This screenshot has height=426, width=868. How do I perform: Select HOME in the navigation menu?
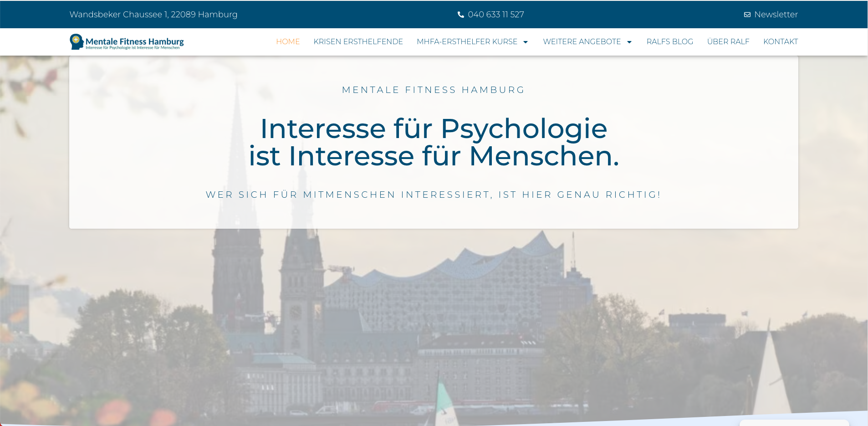(288, 41)
